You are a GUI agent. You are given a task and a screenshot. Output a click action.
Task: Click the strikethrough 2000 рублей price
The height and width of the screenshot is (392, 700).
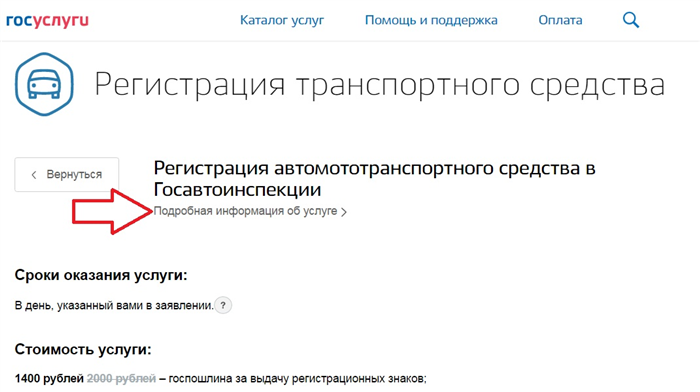[121, 379]
